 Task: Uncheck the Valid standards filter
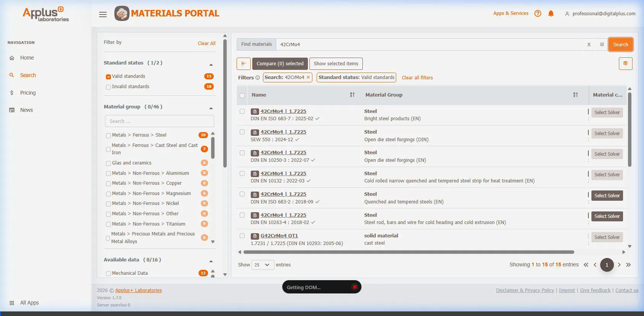click(109, 77)
